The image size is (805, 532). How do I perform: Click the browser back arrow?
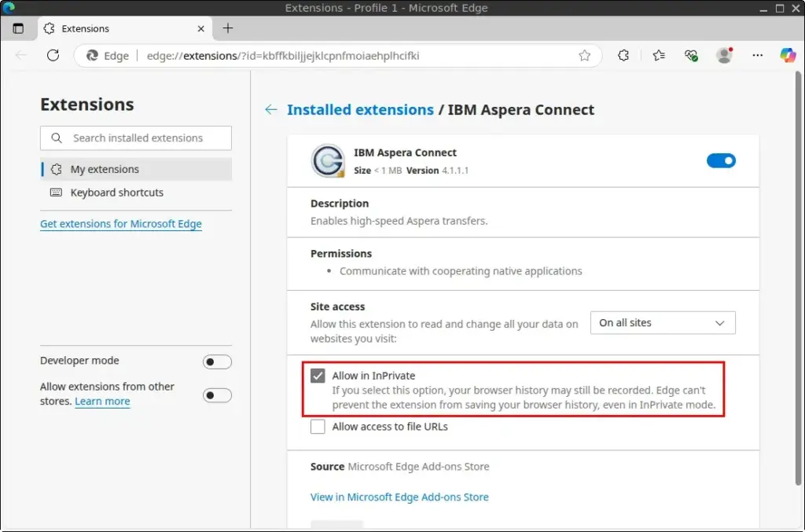click(21, 56)
